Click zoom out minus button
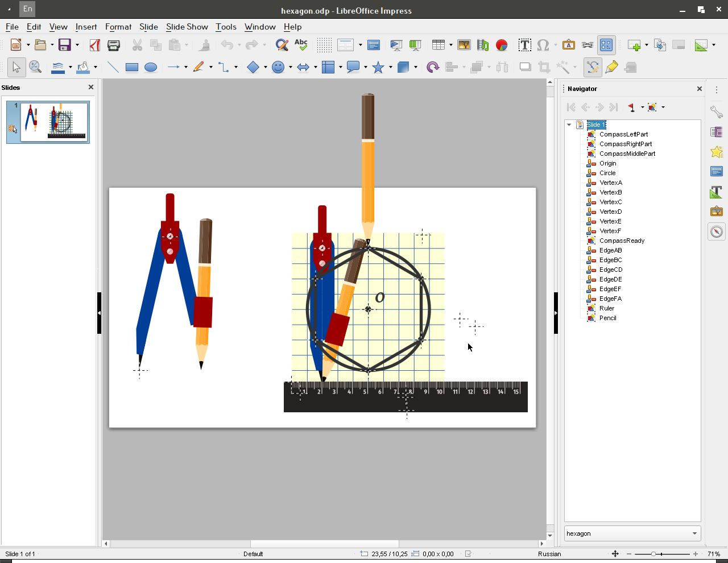Viewport: 728px width, 563px height. coord(629,554)
